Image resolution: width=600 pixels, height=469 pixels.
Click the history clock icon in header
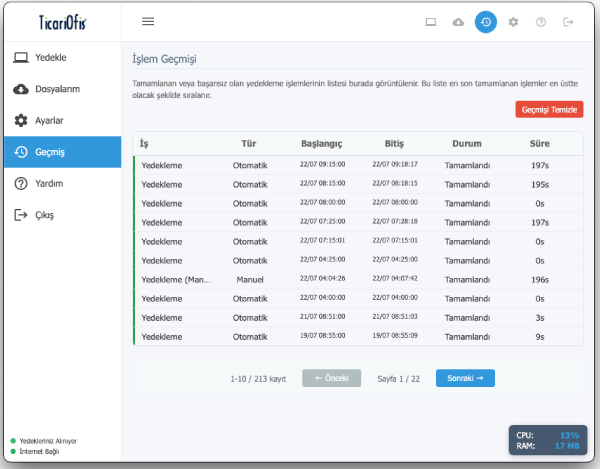point(486,21)
